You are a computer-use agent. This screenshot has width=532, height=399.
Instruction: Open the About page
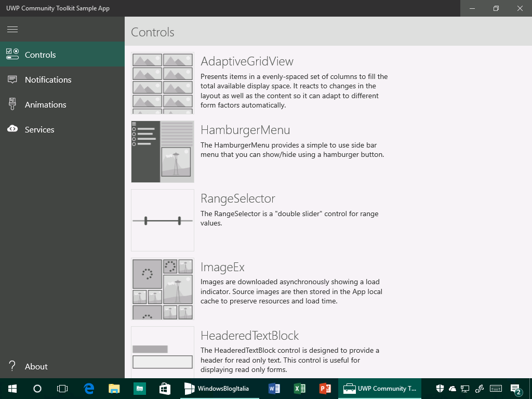62,366
